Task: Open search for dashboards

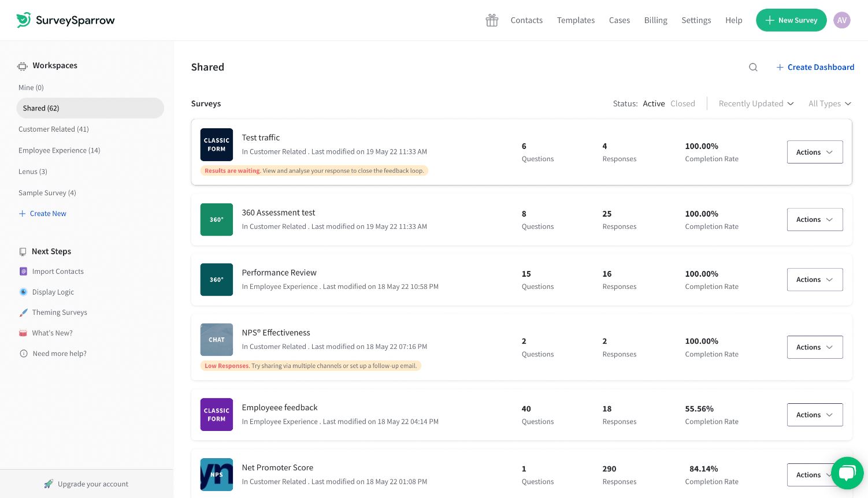Action: [753, 67]
